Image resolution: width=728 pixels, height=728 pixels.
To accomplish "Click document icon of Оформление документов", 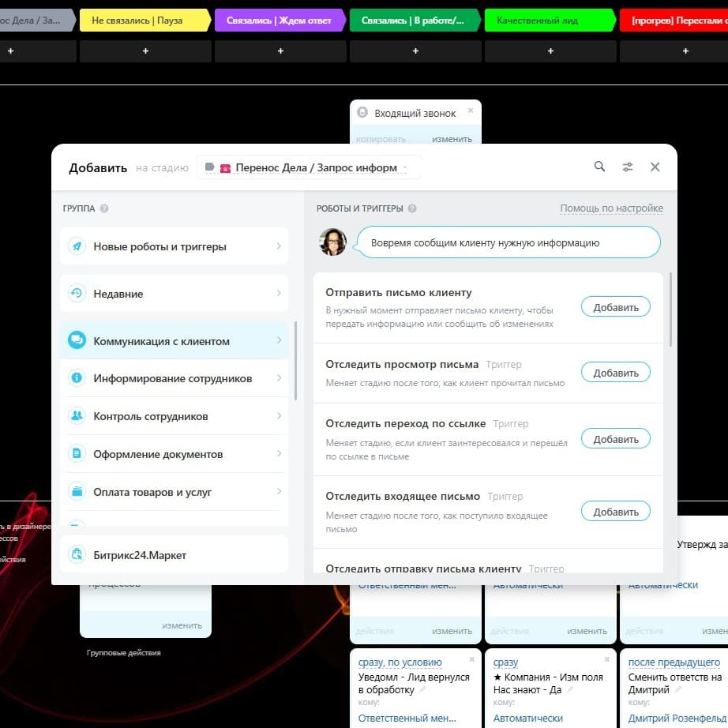I will [x=77, y=453].
